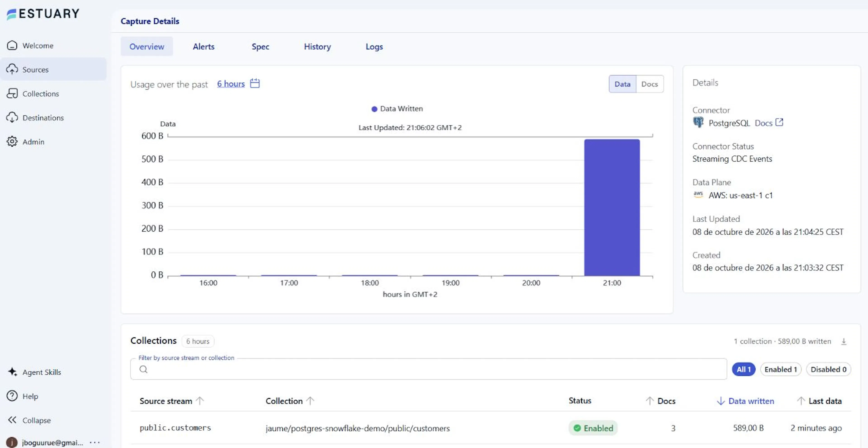Image resolution: width=868 pixels, height=448 pixels.
Task: Sort by Collection column
Action: pos(290,401)
